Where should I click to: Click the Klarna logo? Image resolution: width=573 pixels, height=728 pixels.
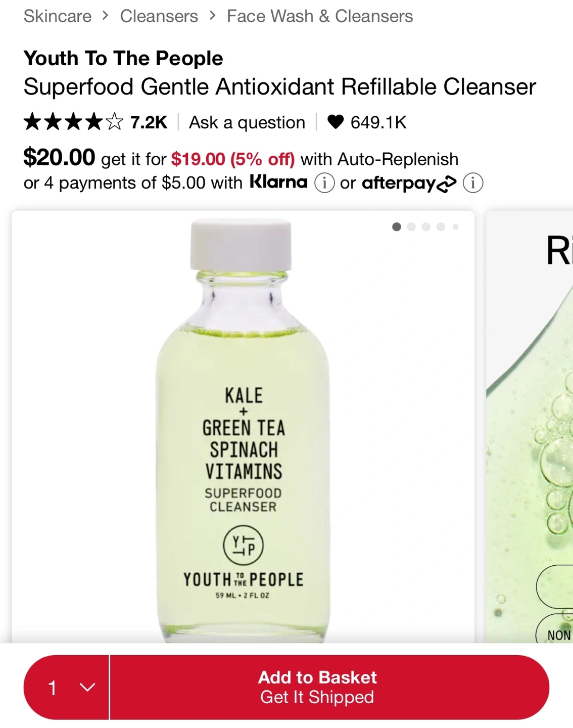pos(278,182)
